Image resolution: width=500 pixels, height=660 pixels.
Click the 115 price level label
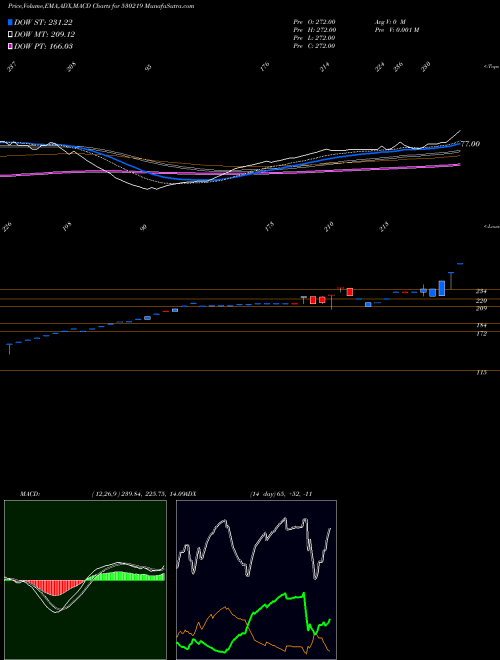click(481, 373)
